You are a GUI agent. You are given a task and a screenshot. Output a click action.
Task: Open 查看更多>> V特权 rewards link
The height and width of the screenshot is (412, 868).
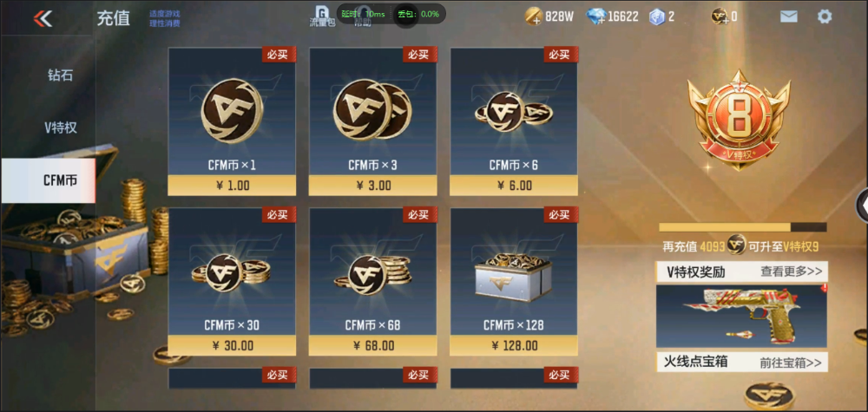click(791, 271)
